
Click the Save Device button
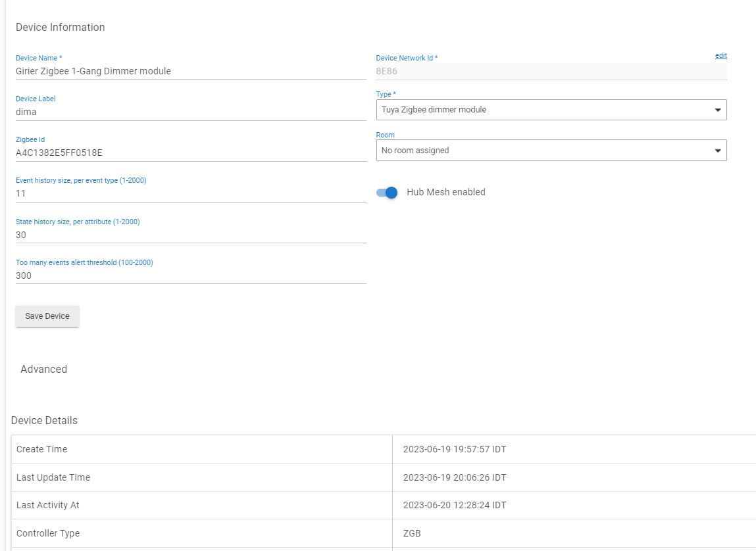click(47, 316)
